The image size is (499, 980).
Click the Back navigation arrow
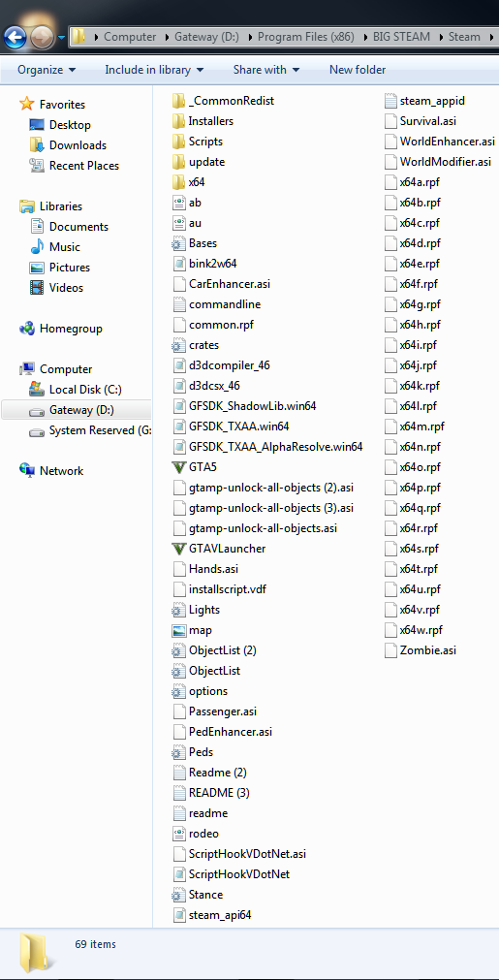[x=15, y=37]
